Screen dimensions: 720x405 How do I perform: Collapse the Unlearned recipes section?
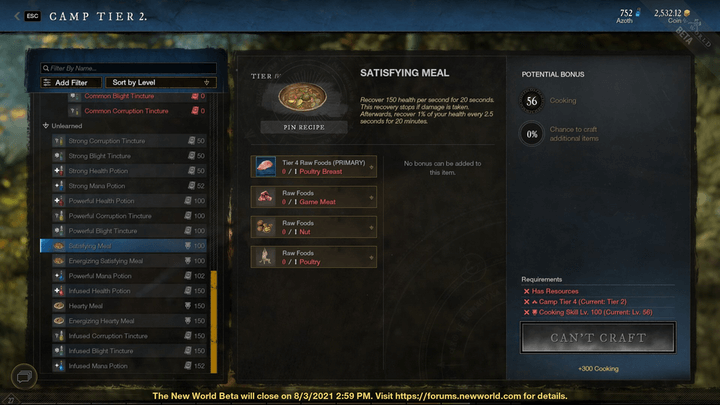45,126
